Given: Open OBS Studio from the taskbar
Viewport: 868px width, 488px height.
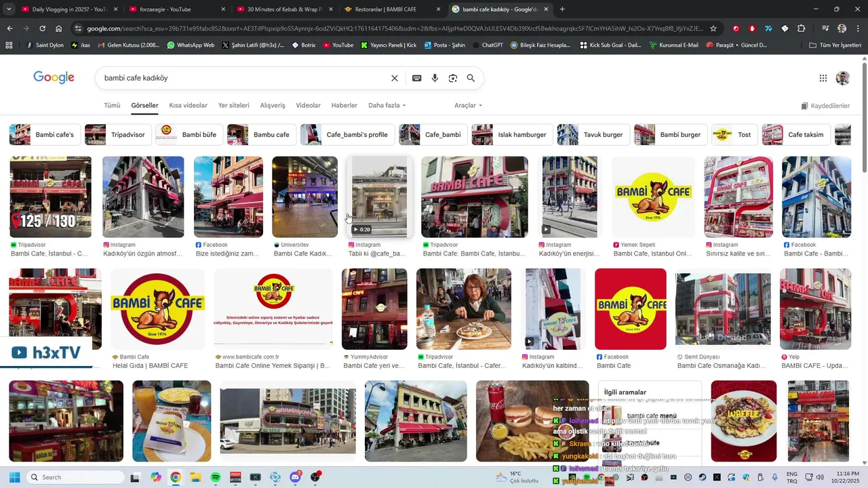Looking at the screenshot, I should pos(315,477).
